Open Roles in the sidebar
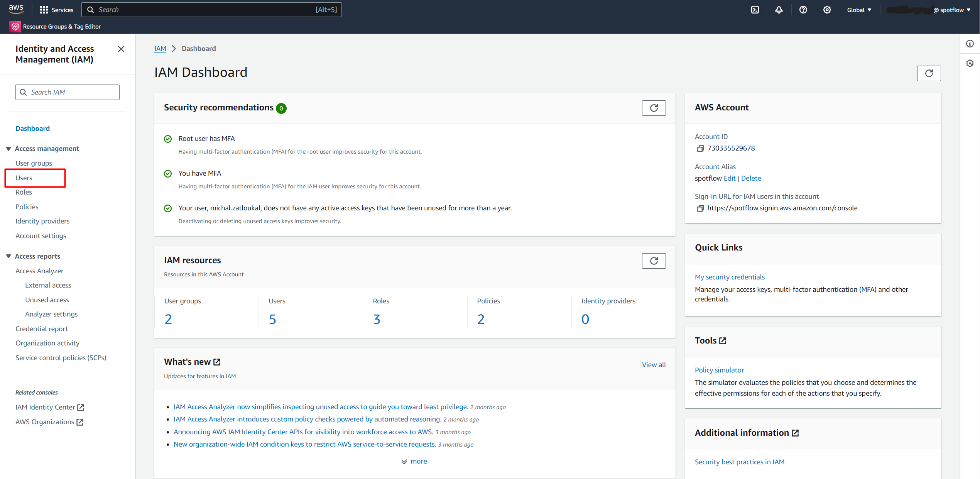Viewport: 980px width, 479px height. (24, 192)
